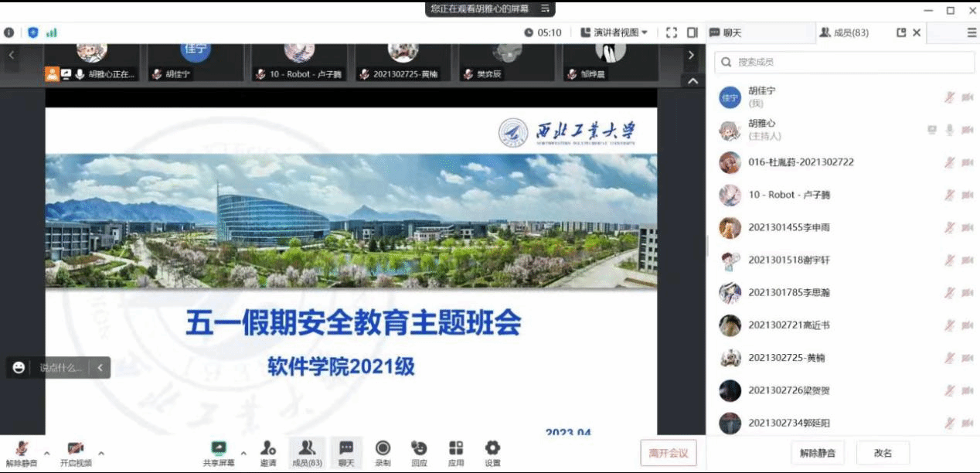Click the emoji face icon in chat bar
Image resolution: width=980 pixels, height=473 pixels.
pyautogui.click(x=19, y=368)
